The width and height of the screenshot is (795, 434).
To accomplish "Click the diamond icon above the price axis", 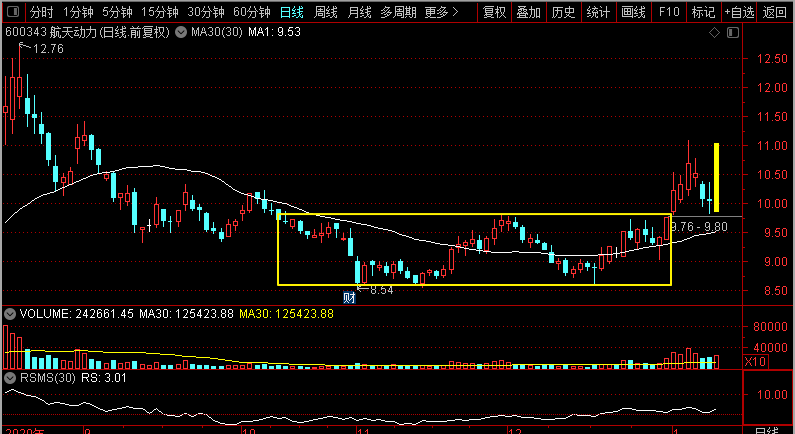I will pos(714,33).
